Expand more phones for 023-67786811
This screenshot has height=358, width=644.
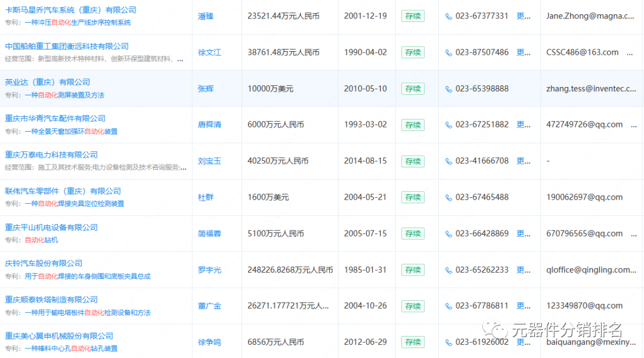[x=524, y=306]
